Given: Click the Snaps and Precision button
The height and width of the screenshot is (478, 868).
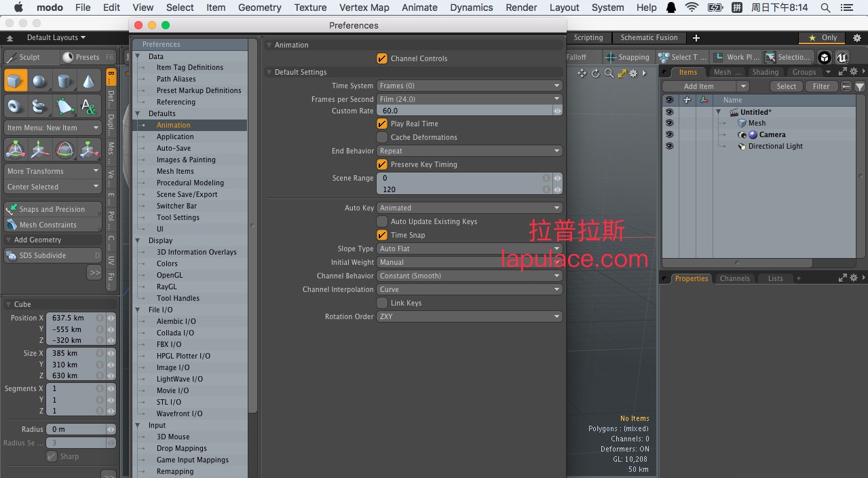Looking at the screenshot, I should 53,209.
